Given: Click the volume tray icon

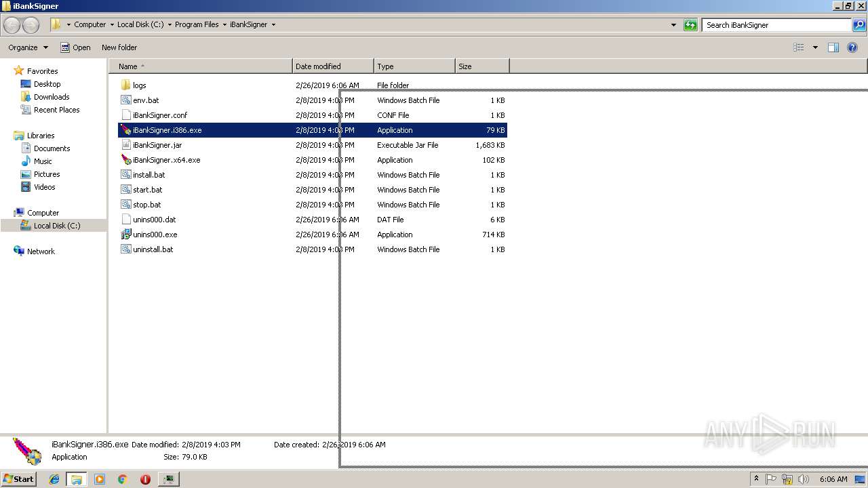Looking at the screenshot, I should pyautogui.click(x=804, y=479).
